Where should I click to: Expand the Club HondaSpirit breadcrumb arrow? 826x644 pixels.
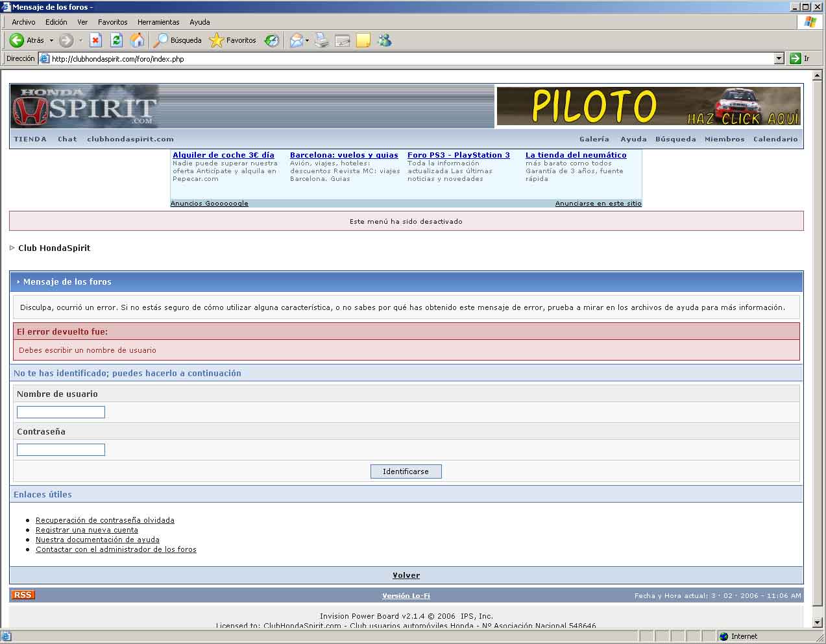(12, 248)
